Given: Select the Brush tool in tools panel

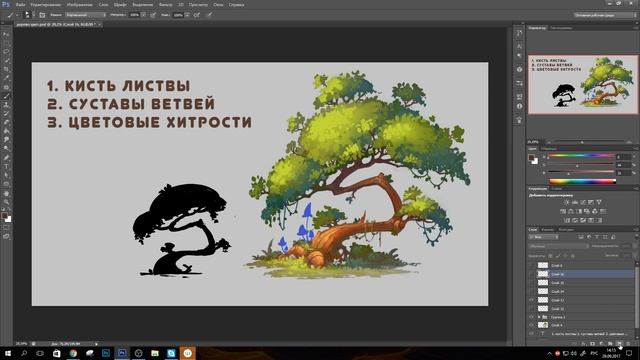Looking at the screenshot, I should tap(6, 96).
